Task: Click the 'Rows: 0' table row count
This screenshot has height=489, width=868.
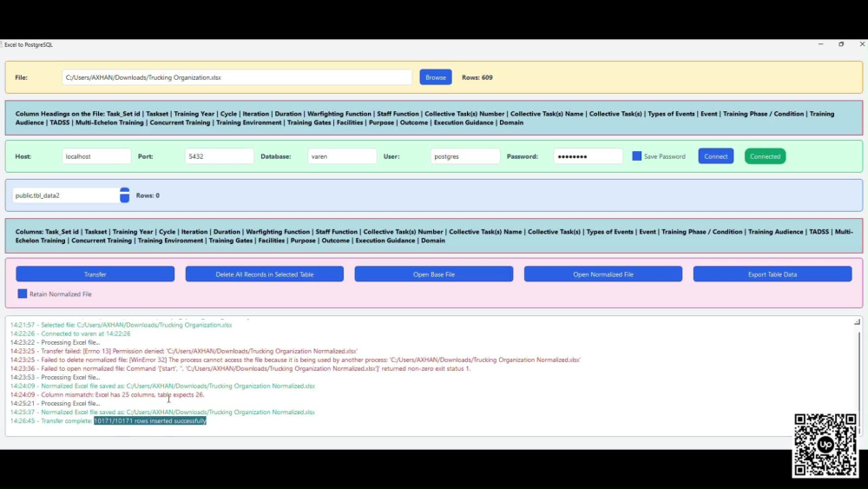Action: (x=148, y=195)
